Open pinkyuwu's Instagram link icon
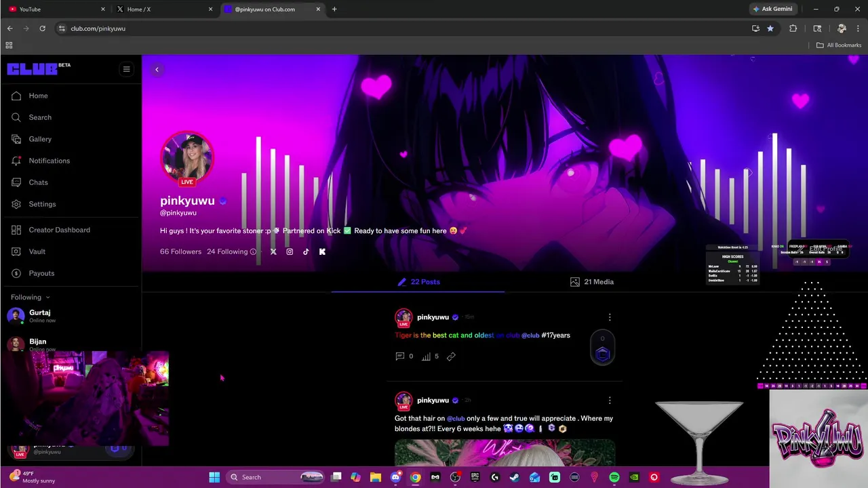This screenshot has height=488, width=868. pos(290,251)
